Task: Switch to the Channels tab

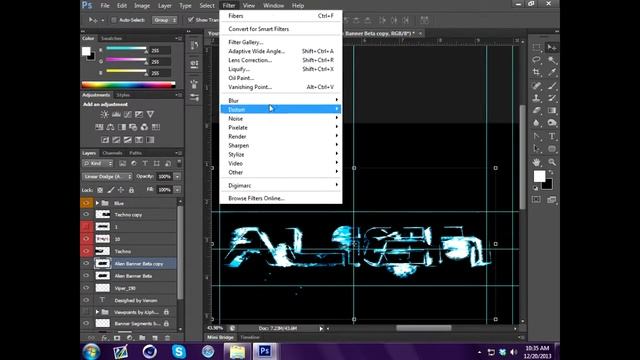Action: (x=112, y=153)
